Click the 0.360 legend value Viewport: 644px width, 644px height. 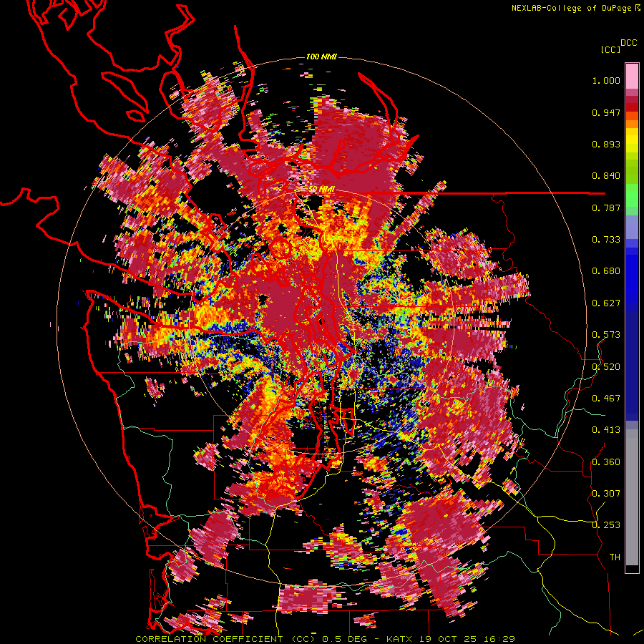coord(606,462)
